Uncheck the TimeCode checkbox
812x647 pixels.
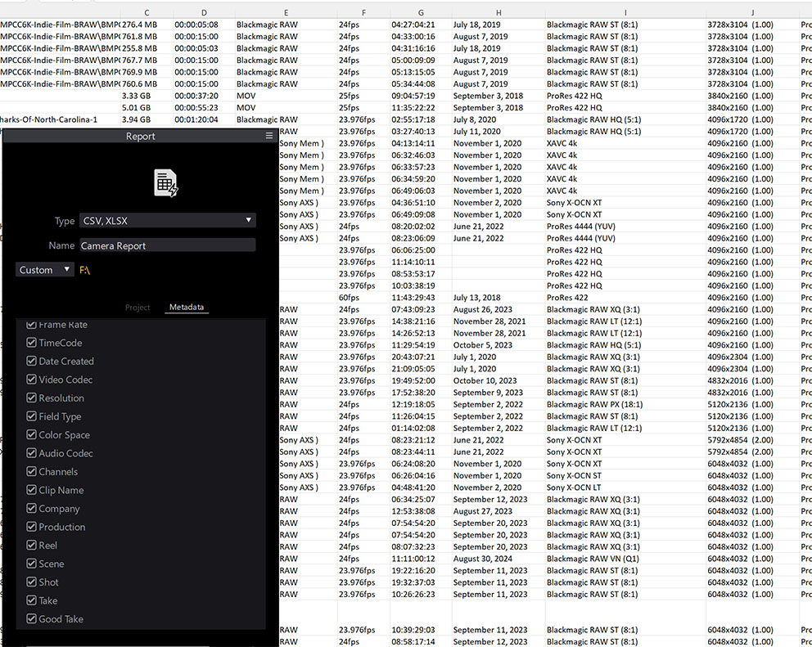point(31,343)
